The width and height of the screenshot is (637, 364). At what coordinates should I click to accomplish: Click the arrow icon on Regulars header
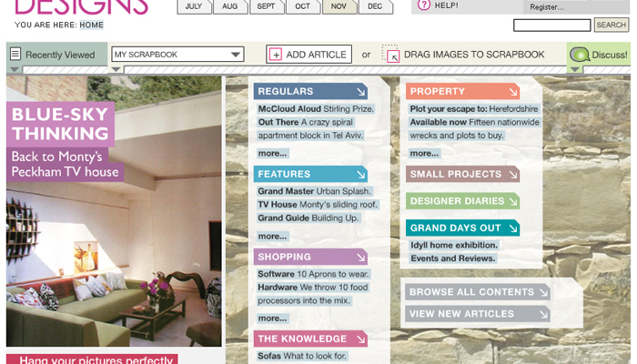360,92
